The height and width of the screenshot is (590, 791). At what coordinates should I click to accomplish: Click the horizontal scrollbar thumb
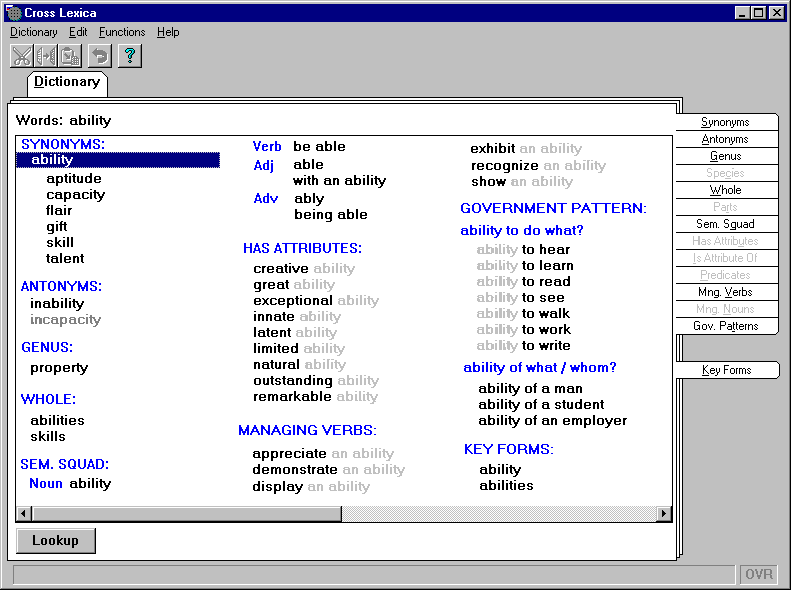pyautogui.click(x=187, y=514)
